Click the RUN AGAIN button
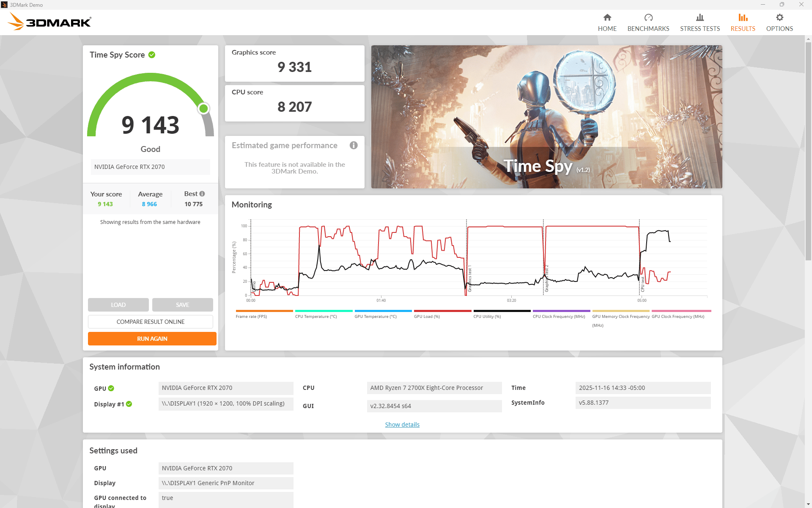Viewport: 812px width, 508px height. coord(152,339)
